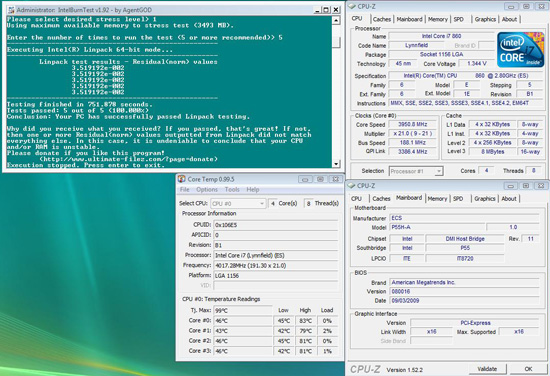Switch to Caches tab in lower CPU-Z
This screenshot has width=550, height=376.
pyautogui.click(x=381, y=199)
